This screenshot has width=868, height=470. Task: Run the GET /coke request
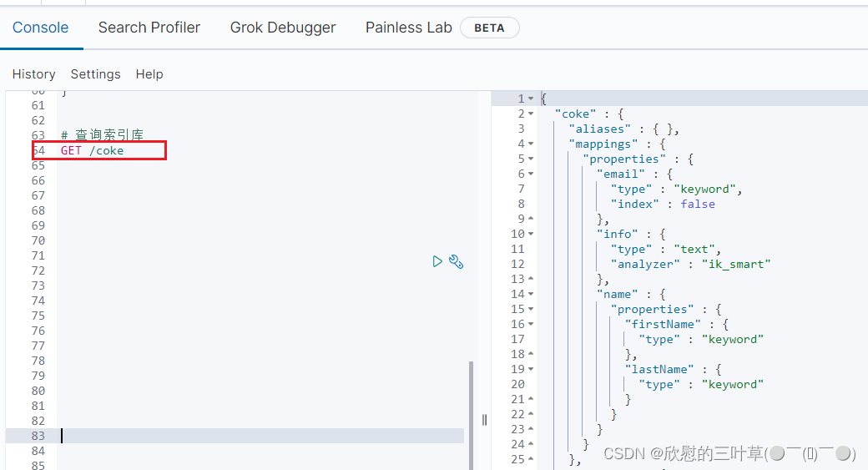(437, 261)
